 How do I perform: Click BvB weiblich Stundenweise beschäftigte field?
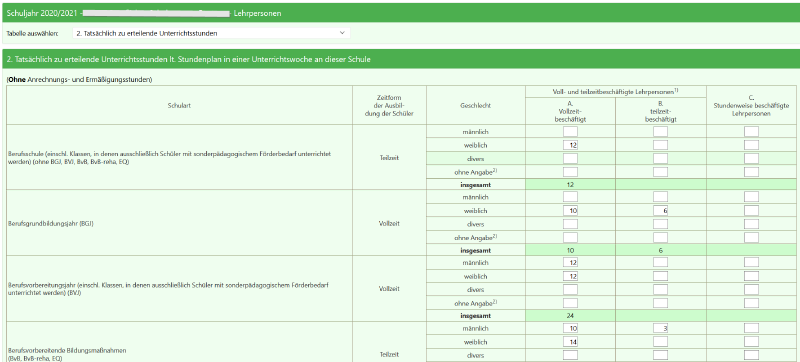click(x=751, y=342)
